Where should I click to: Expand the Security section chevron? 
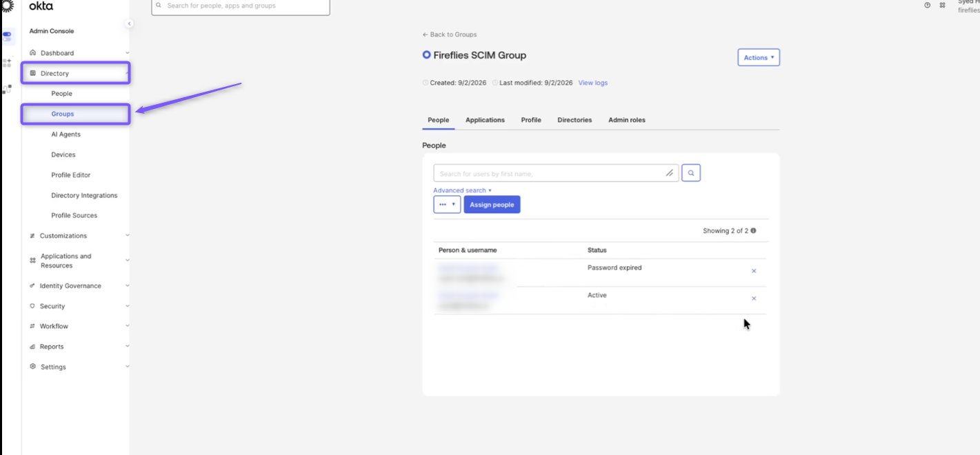coord(127,306)
